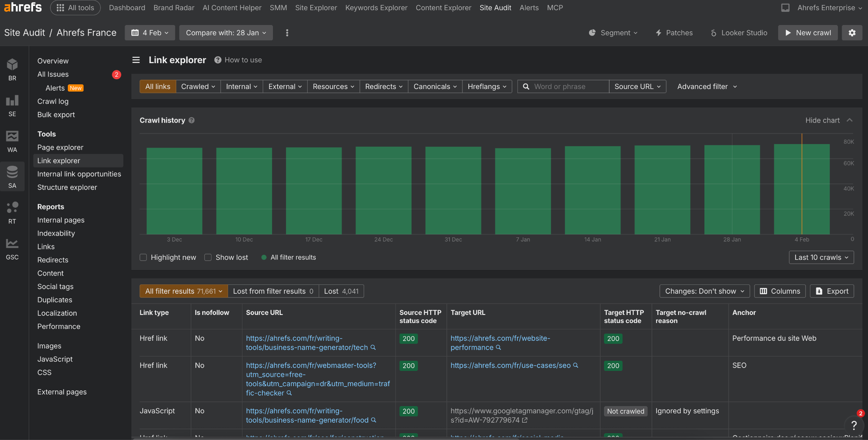
Task: Toggle the All filter results legend dot
Action: [264, 257]
